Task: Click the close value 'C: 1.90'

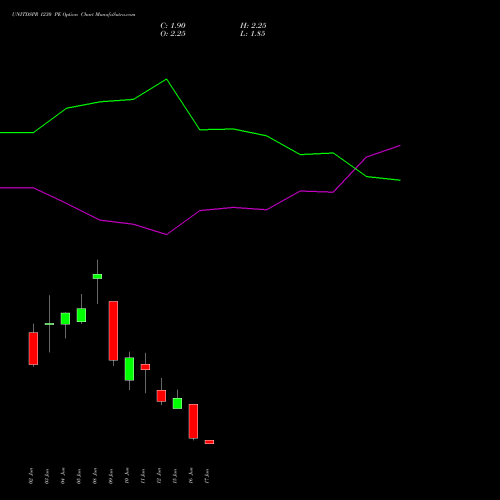Action: click(173, 26)
